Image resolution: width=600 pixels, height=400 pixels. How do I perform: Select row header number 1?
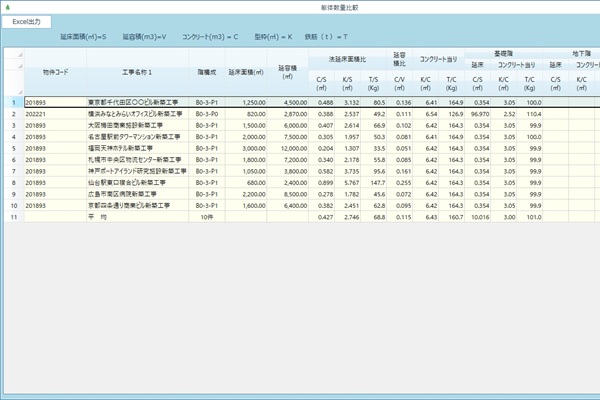click(13, 102)
